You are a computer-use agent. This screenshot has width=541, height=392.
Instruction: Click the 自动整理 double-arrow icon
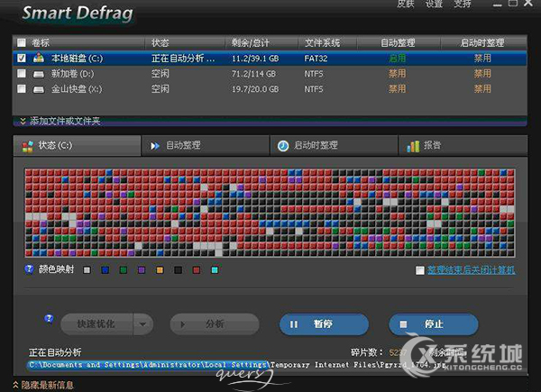[155, 146]
